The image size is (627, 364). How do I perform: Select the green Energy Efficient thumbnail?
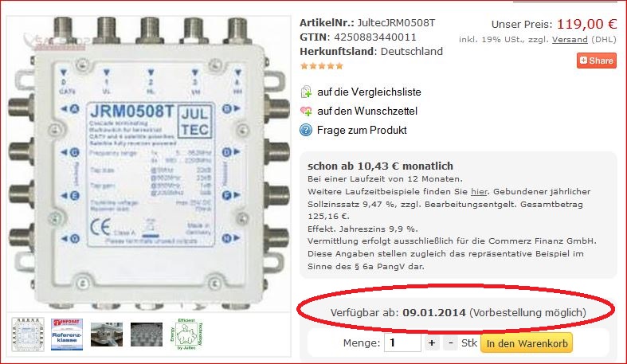186,335
